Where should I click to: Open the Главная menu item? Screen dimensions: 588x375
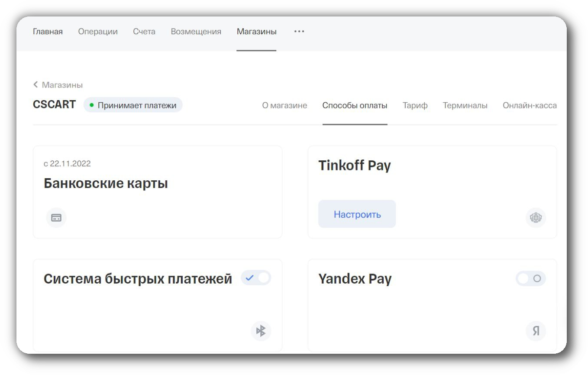click(x=48, y=32)
